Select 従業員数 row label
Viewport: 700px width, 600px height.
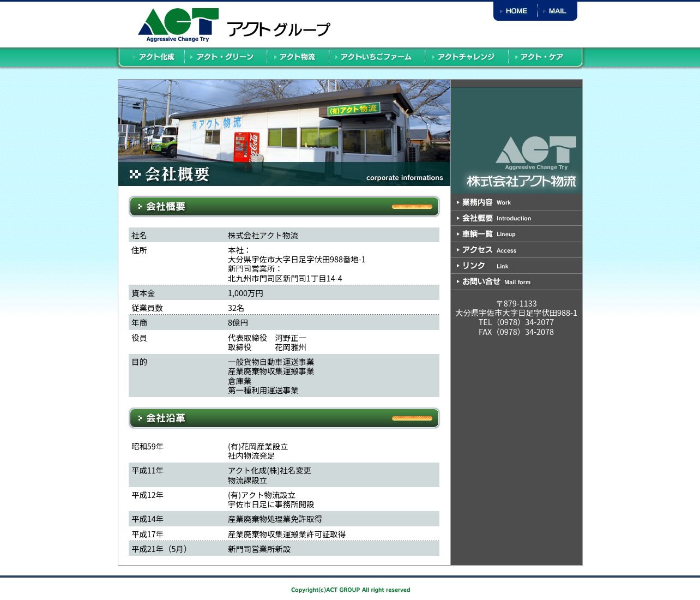pyautogui.click(x=147, y=308)
